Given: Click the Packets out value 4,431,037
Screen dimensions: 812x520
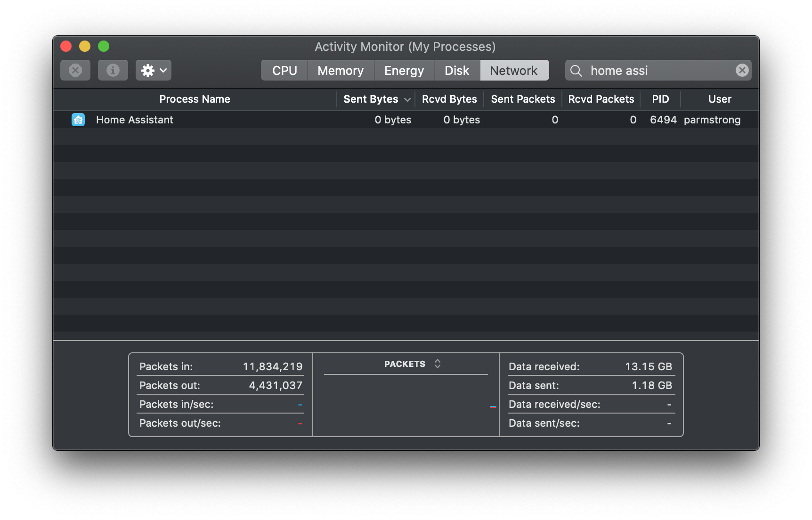Looking at the screenshot, I should 276,385.
